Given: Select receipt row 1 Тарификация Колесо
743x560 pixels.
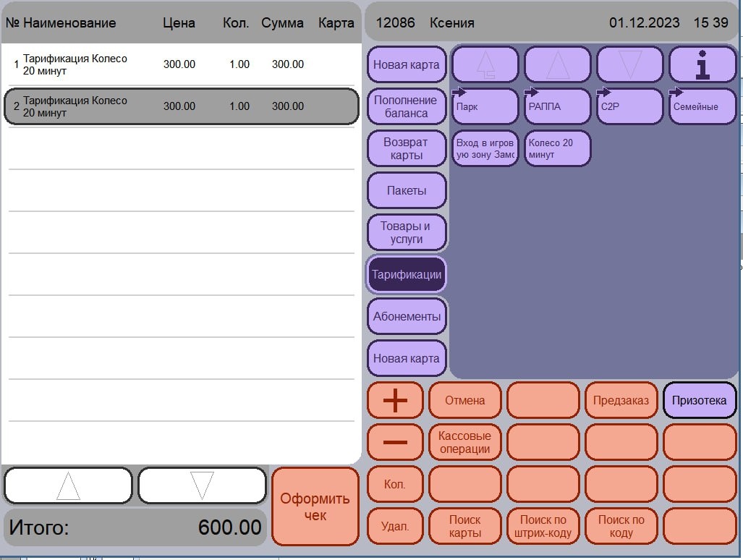Looking at the screenshot, I should click(x=182, y=64).
